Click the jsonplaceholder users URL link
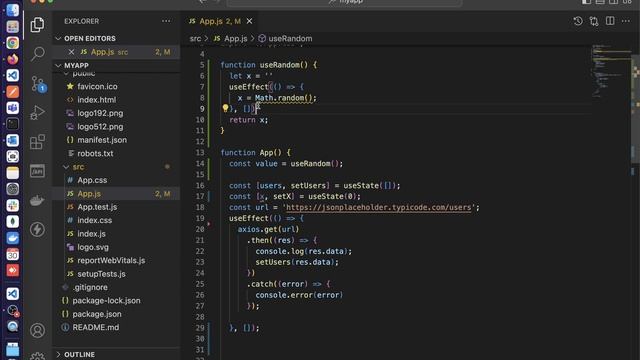Image resolution: width=640 pixels, height=360 pixels. tap(378, 207)
